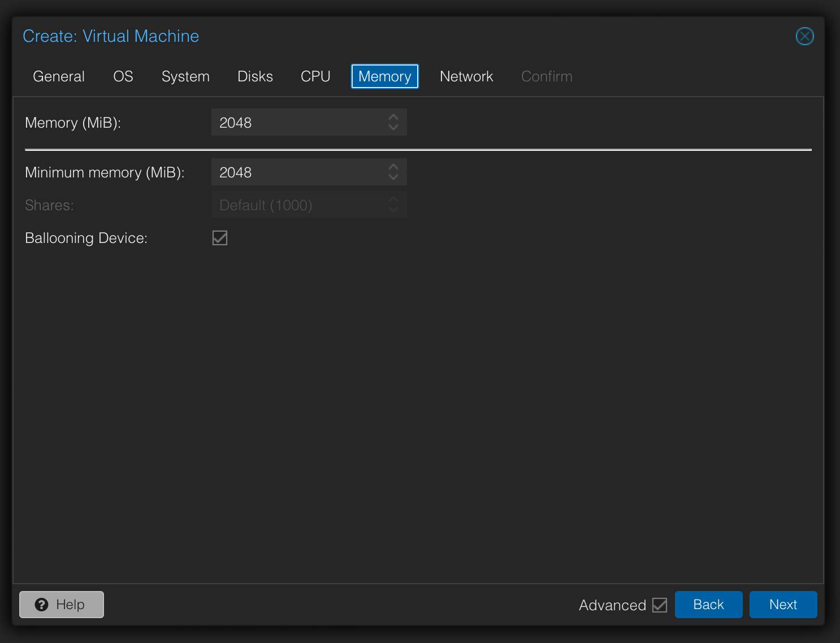Increase Minimum memory with up arrow
The width and height of the screenshot is (840, 643).
[393, 167]
